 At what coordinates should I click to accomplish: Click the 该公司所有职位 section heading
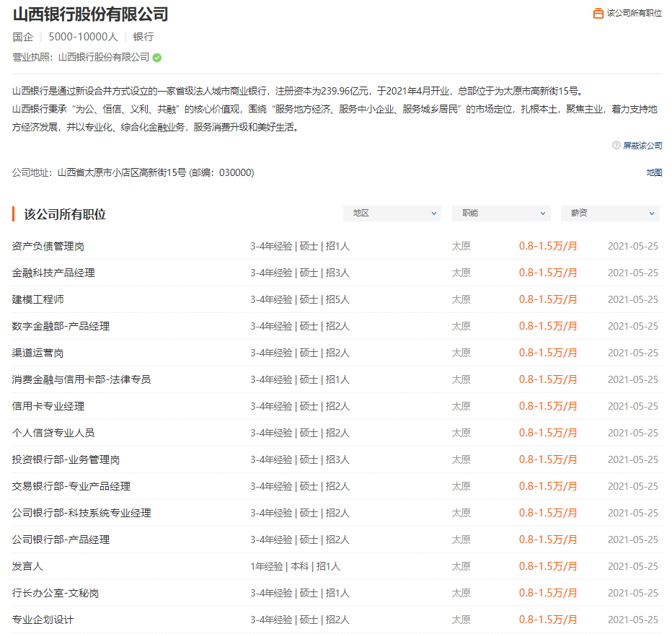click(65, 214)
